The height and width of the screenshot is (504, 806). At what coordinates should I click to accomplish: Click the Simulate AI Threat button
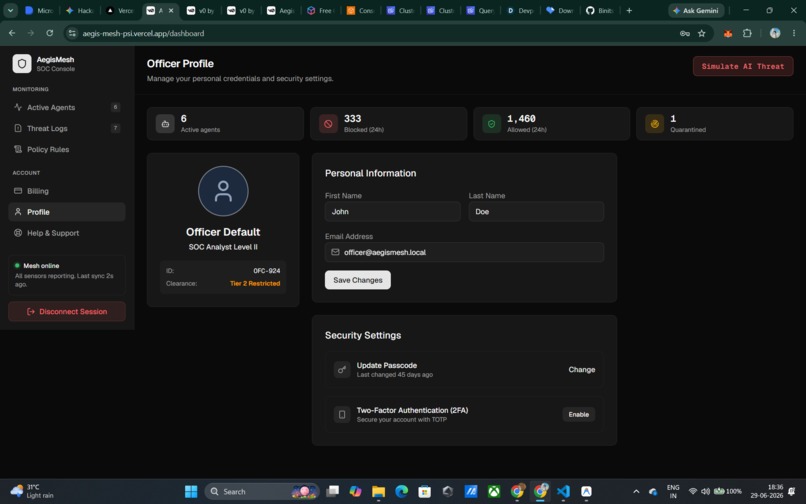click(x=743, y=66)
